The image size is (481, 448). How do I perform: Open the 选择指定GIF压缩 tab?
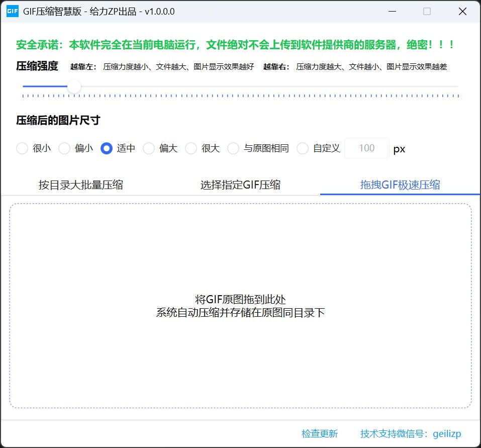click(x=240, y=185)
